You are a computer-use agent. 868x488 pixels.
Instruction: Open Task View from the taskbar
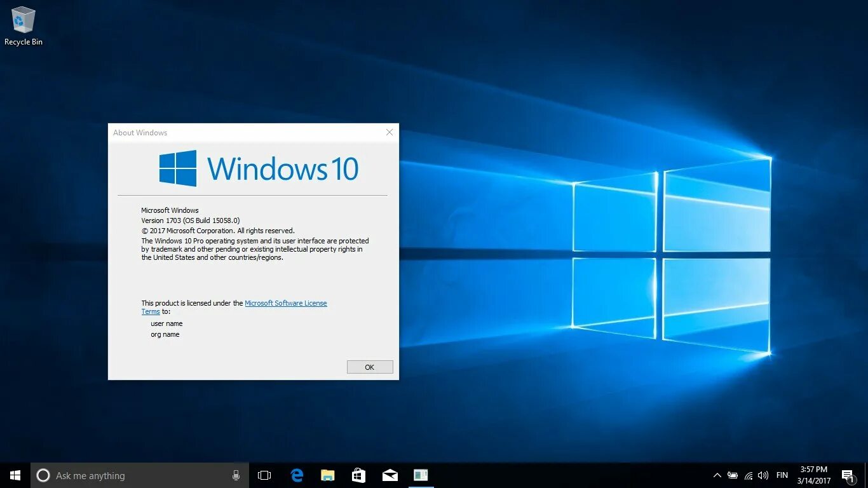click(264, 475)
